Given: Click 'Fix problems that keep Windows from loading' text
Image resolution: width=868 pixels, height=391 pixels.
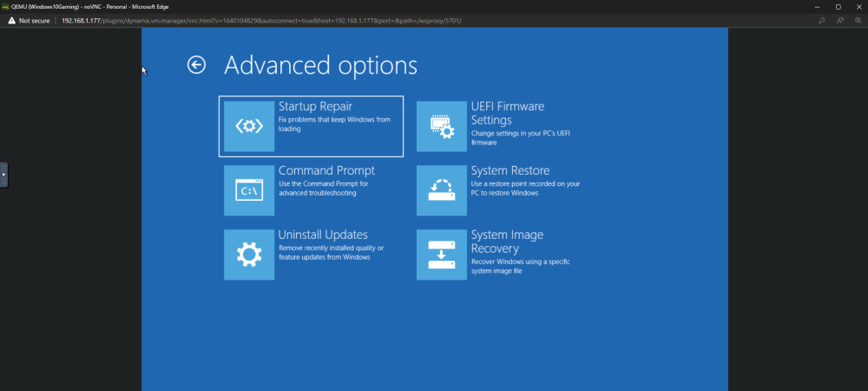Looking at the screenshot, I should pos(334,124).
